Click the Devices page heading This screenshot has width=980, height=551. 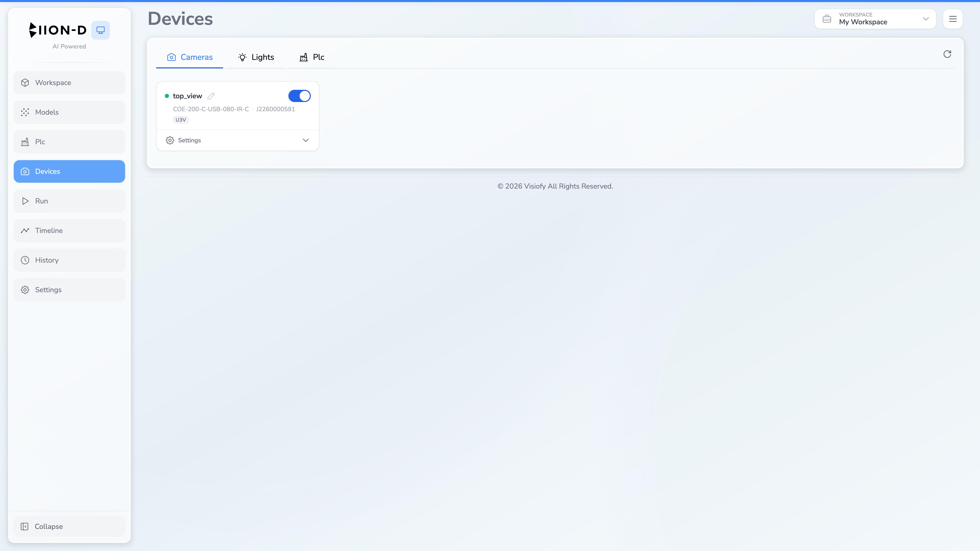[x=180, y=19]
